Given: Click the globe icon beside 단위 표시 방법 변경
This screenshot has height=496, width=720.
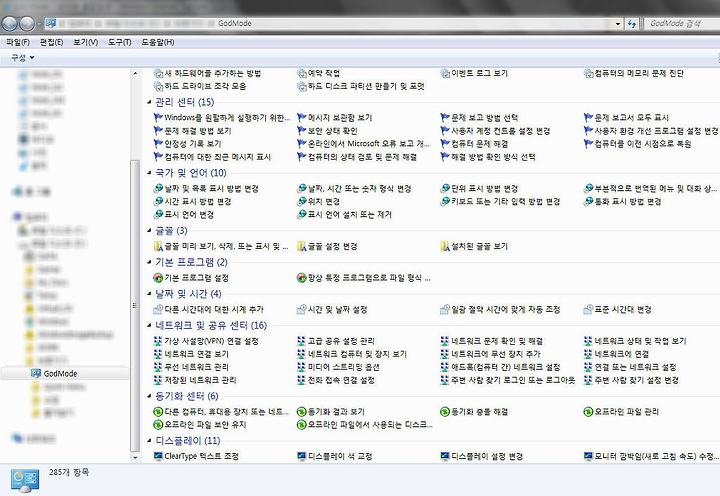Looking at the screenshot, I should (444, 188).
